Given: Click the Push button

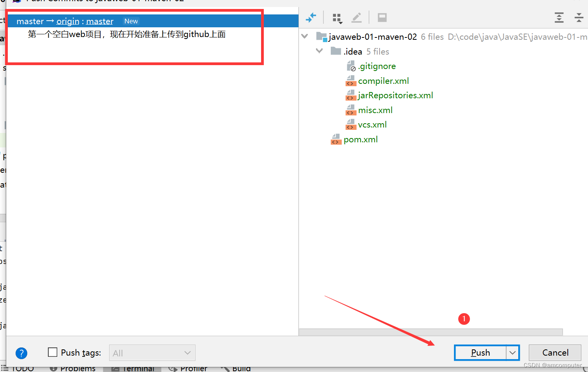Looking at the screenshot, I should (480, 353).
